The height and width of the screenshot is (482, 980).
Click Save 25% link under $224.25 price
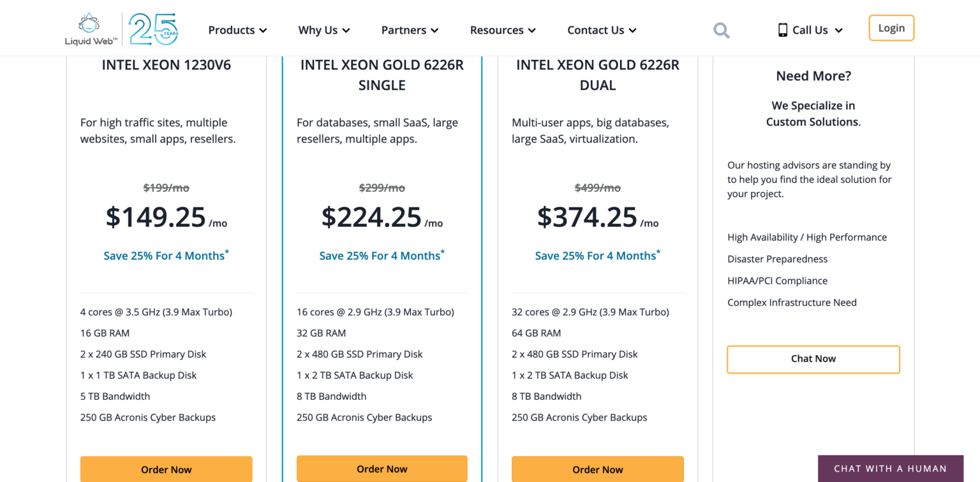(382, 256)
